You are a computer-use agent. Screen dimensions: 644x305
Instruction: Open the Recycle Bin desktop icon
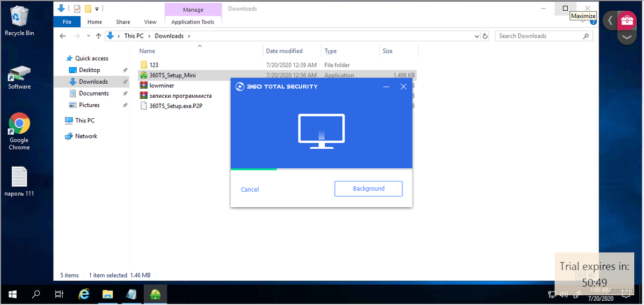tap(19, 21)
